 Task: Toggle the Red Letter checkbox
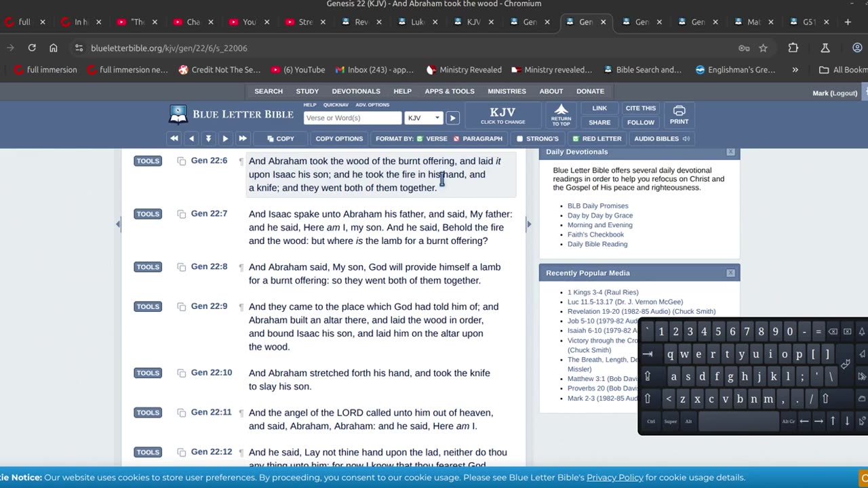click(x=576, y=139)
